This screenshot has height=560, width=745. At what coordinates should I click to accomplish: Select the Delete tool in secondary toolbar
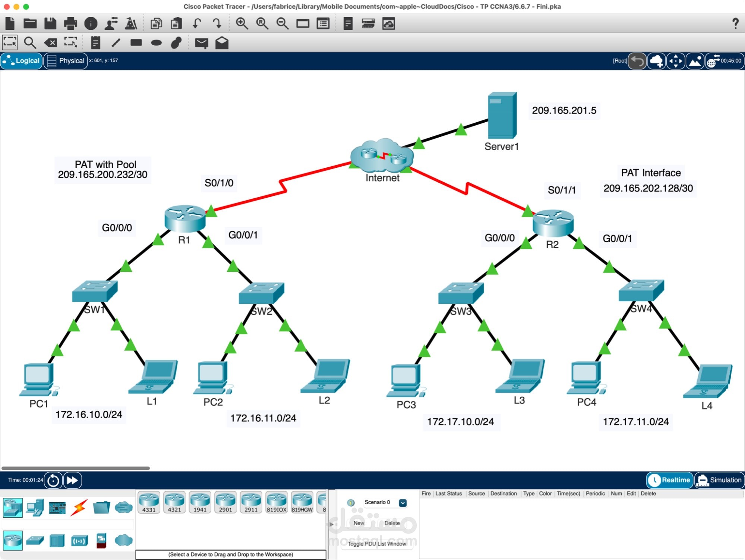click(50, 43)
